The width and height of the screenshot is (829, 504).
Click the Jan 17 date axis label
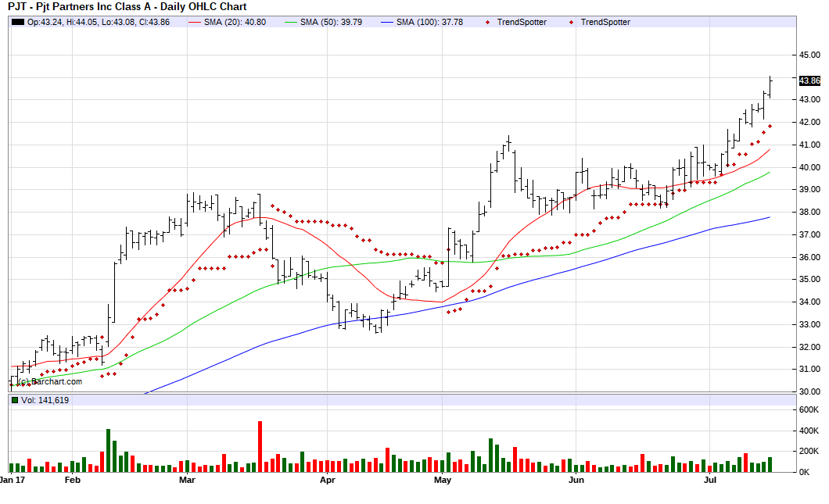pyautogui.click(x=13, y=481)
